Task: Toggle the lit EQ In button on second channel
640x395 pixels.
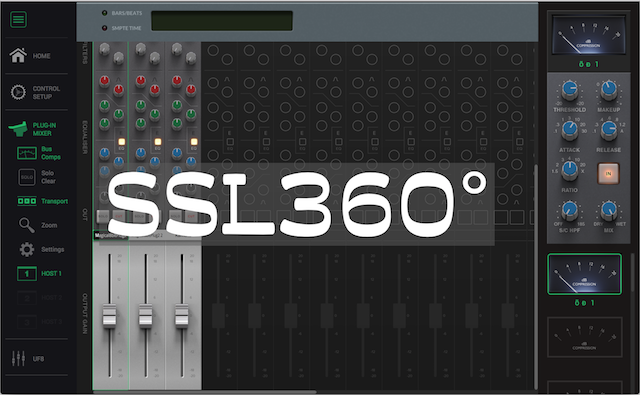Action: pyautogui.click(x=158, y=142)
